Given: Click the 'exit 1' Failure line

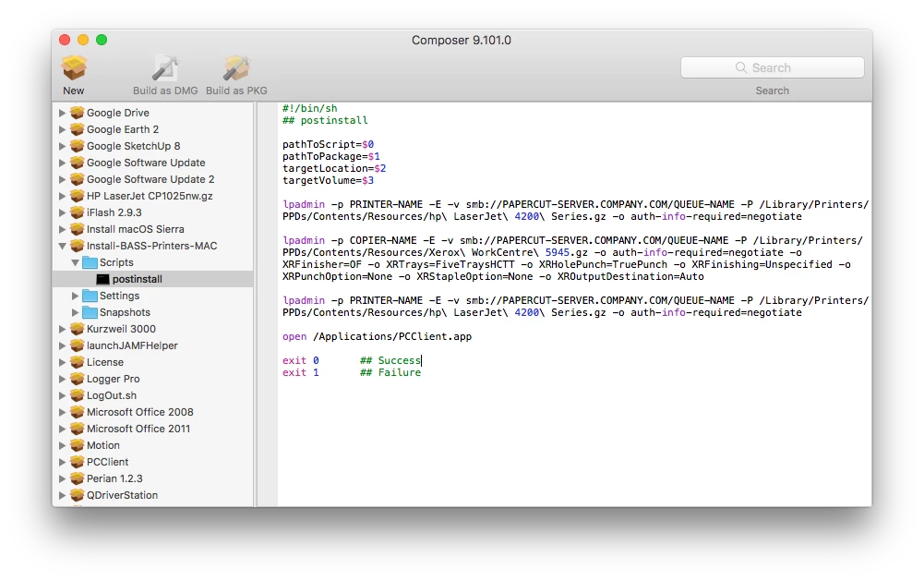Looking at the screenshot, I should [352, 372].
